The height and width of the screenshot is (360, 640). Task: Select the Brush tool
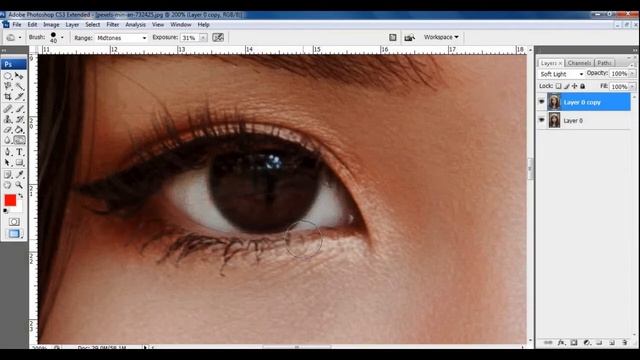coord(19,109)
